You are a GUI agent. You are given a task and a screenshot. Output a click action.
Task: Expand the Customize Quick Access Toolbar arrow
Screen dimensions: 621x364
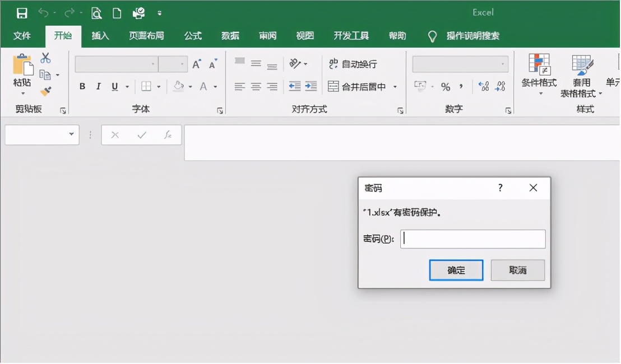click(159, 13)
